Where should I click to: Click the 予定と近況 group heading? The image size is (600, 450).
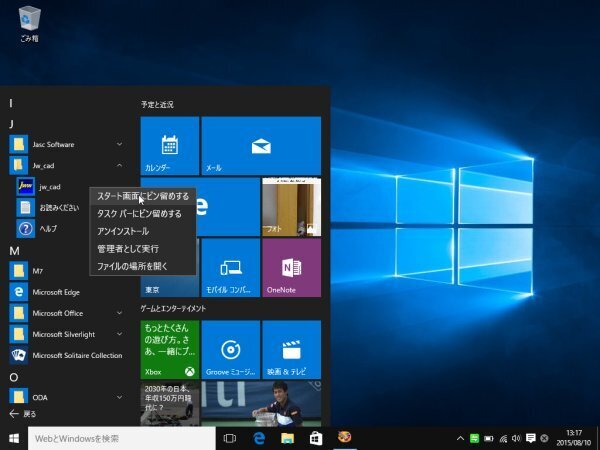point(157,104)
